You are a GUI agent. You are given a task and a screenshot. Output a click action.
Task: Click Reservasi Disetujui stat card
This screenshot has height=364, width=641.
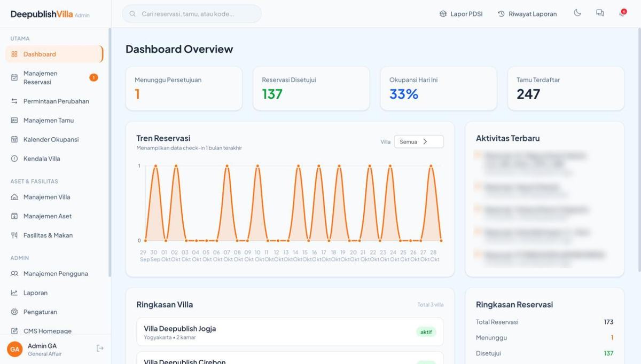[x=311, y=89]
